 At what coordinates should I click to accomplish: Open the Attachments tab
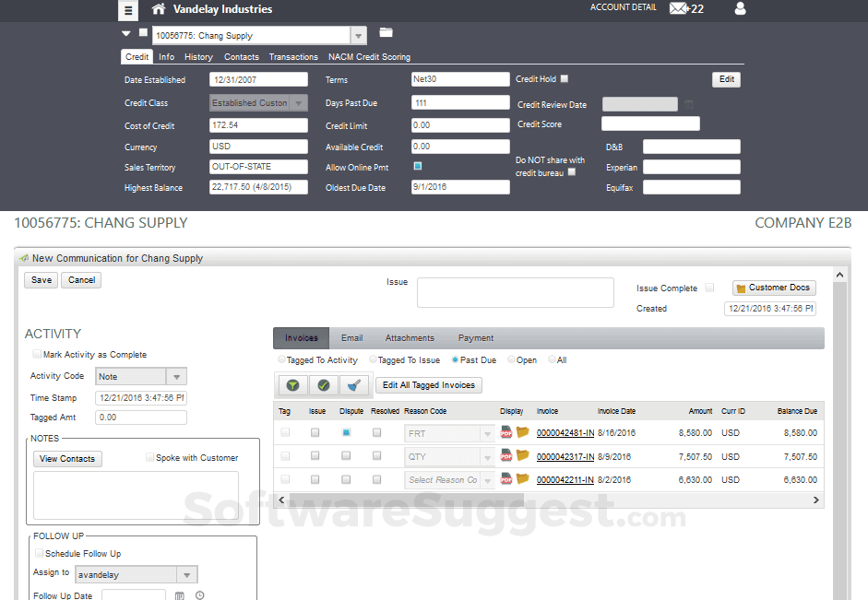coord(410,338)
